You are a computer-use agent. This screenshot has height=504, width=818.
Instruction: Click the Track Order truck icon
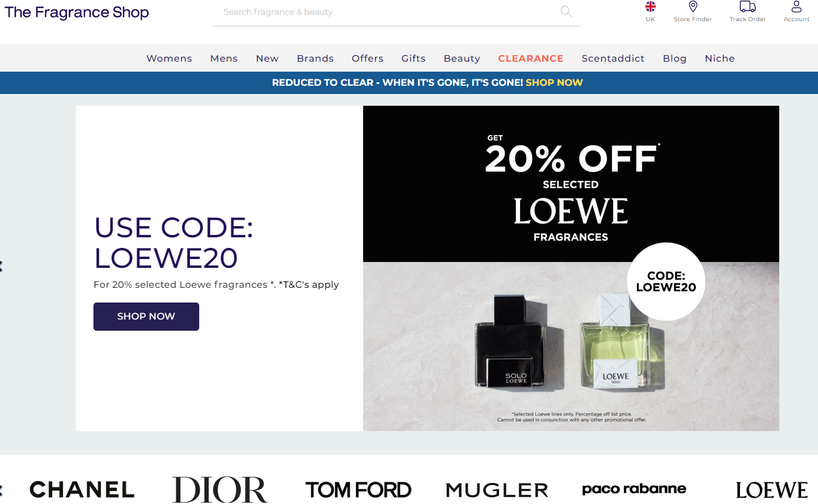click(747, 6)
